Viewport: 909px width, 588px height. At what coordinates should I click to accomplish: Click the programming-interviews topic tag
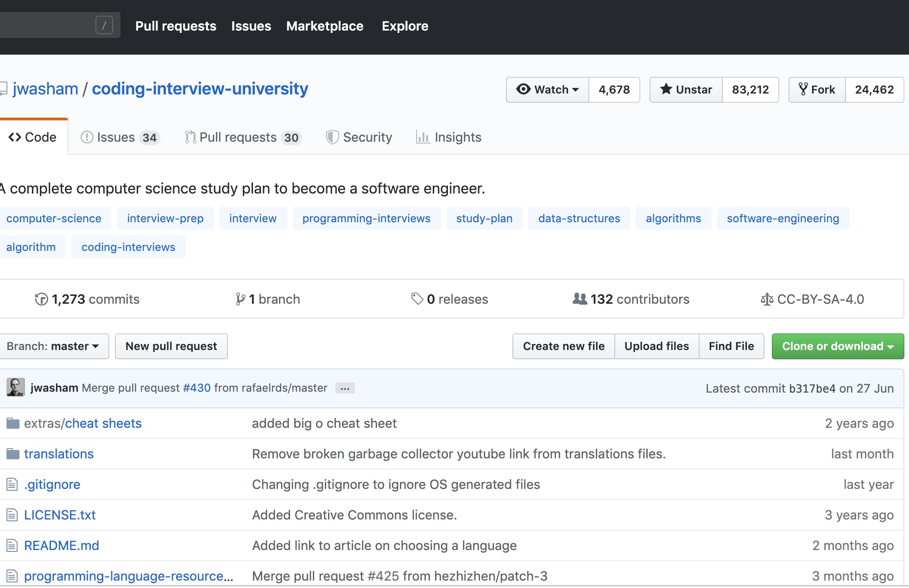click(x=366, y=218)
